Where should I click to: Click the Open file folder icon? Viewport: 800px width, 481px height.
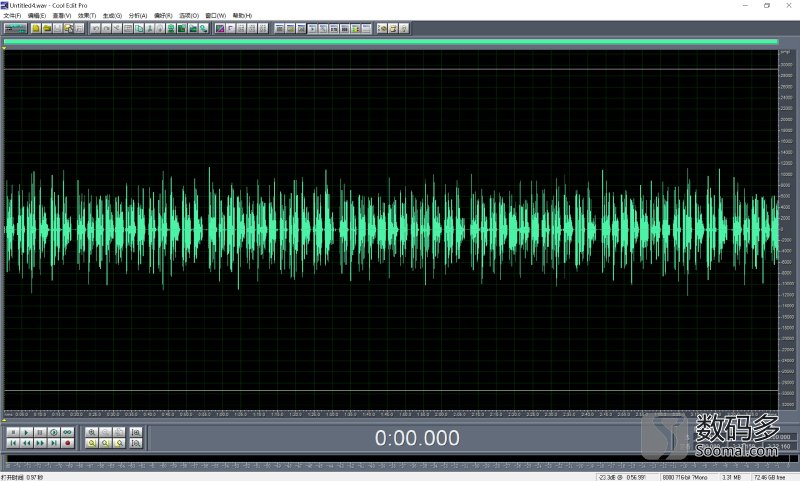click(46, 29)
